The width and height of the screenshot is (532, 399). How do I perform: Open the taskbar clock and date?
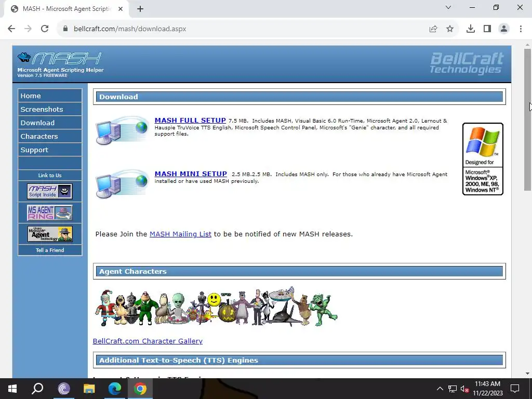click(487, 389)
